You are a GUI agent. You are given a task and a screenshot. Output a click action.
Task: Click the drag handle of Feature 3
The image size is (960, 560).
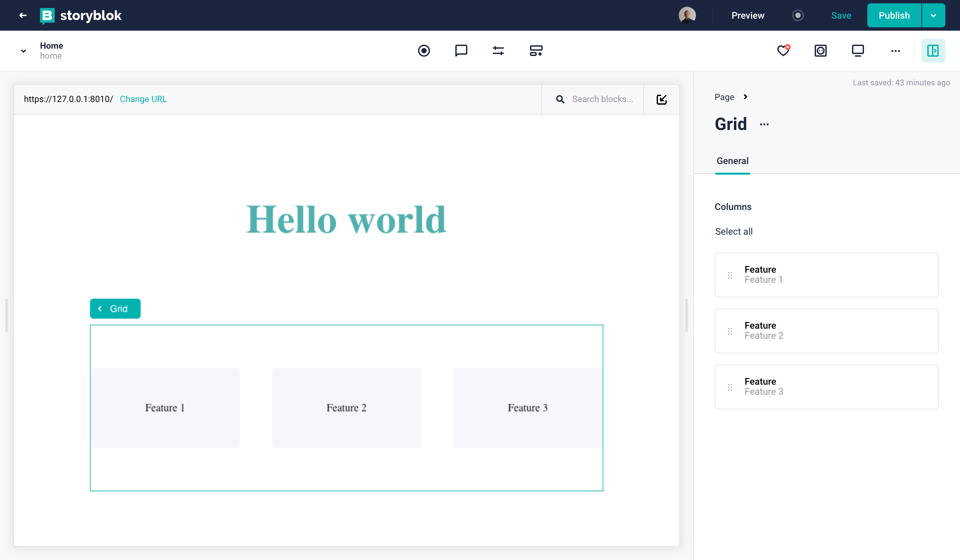click(x=730, y=387)
